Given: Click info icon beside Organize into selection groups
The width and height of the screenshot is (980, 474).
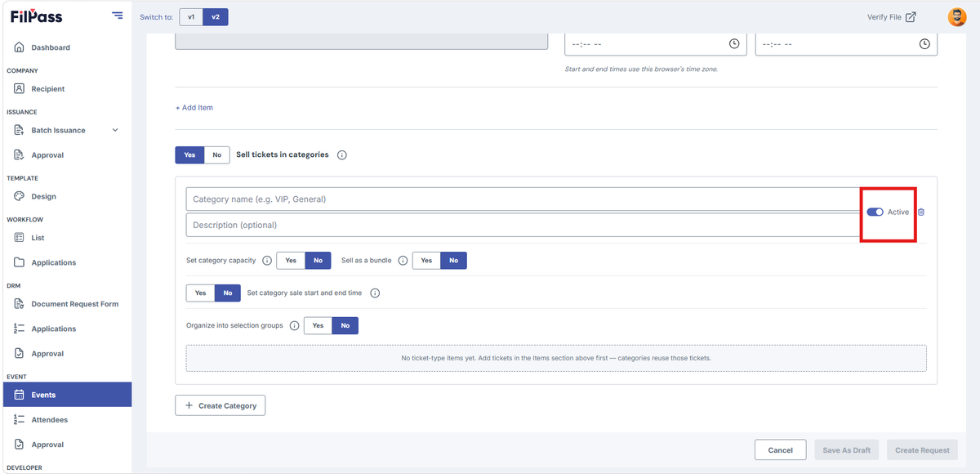Looking at the screenshot, I should coord(295,325).
